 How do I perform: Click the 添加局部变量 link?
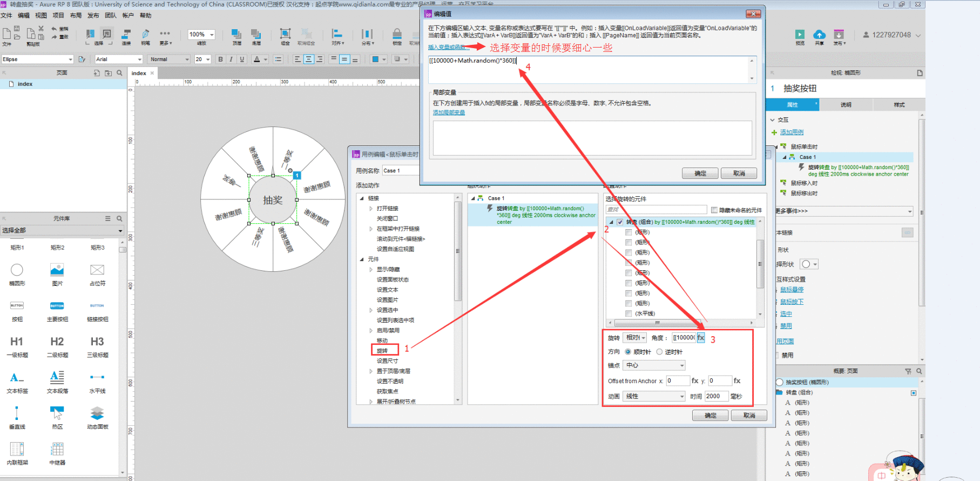tap(449, 112)
